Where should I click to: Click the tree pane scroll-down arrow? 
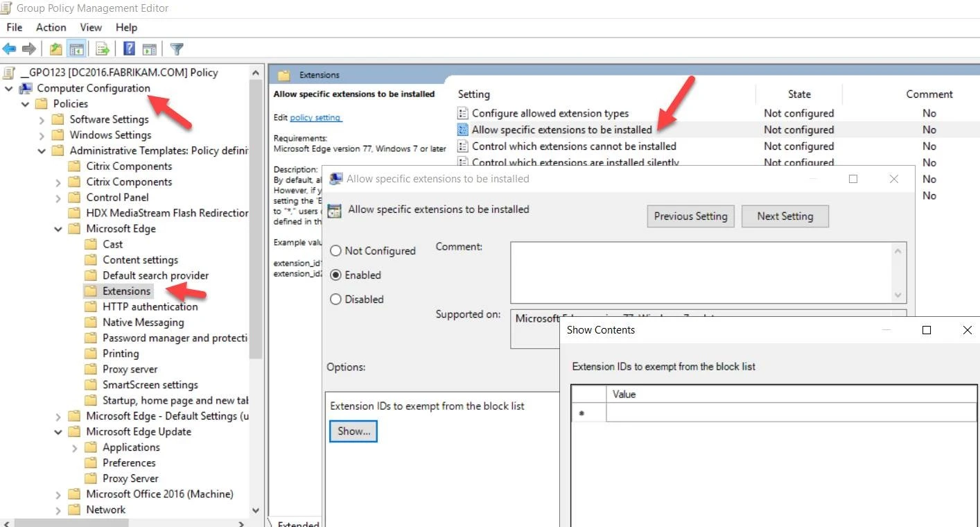(256, 510)
